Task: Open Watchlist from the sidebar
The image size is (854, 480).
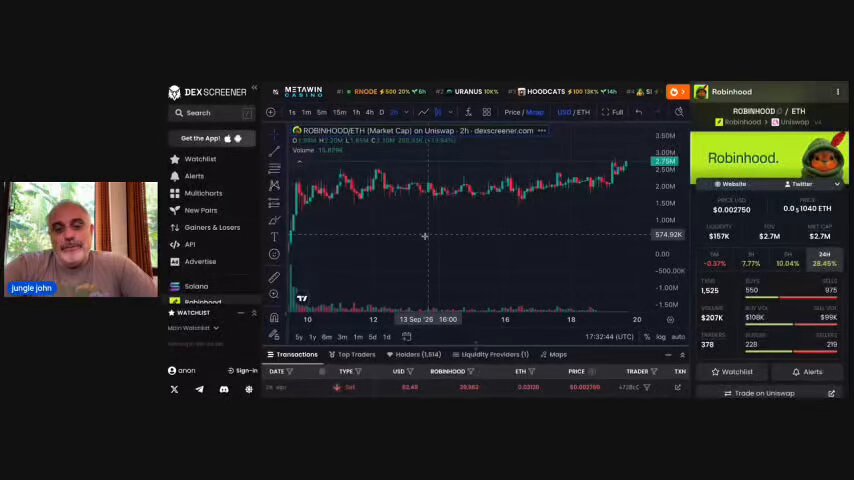Action: [x=200, y=159]
